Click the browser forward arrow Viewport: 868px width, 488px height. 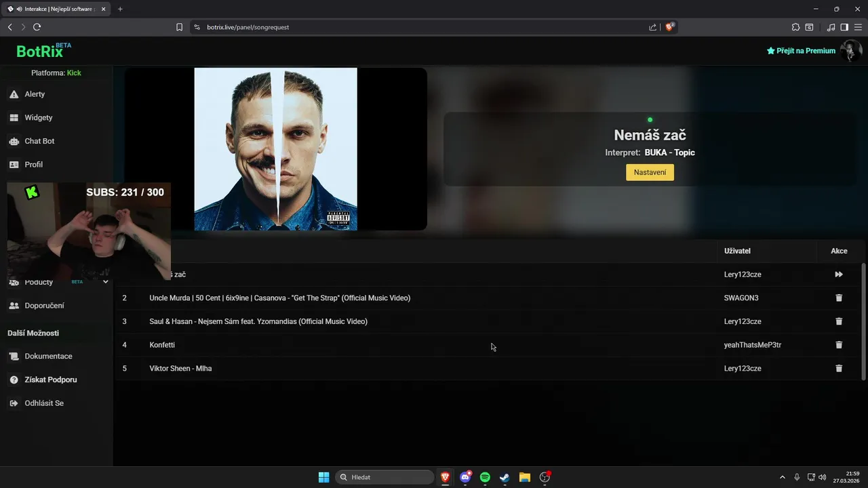(23, 27)
